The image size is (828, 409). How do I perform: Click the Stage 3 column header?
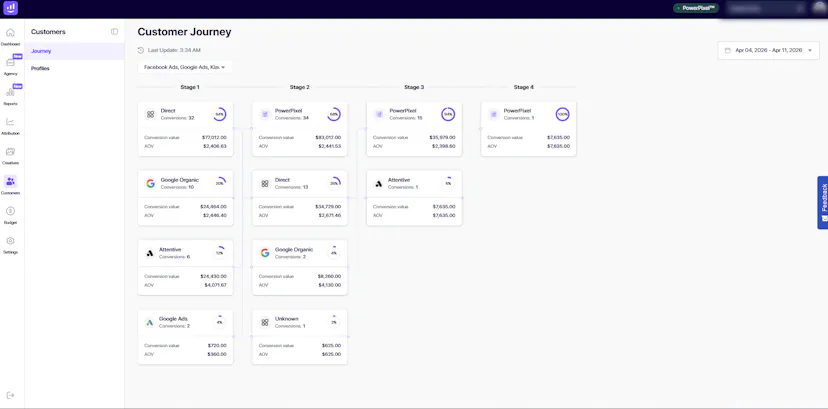point(414,87)
